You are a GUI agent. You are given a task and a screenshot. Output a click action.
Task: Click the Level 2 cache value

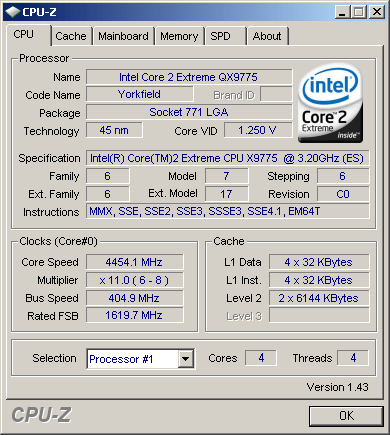[319, 298]
